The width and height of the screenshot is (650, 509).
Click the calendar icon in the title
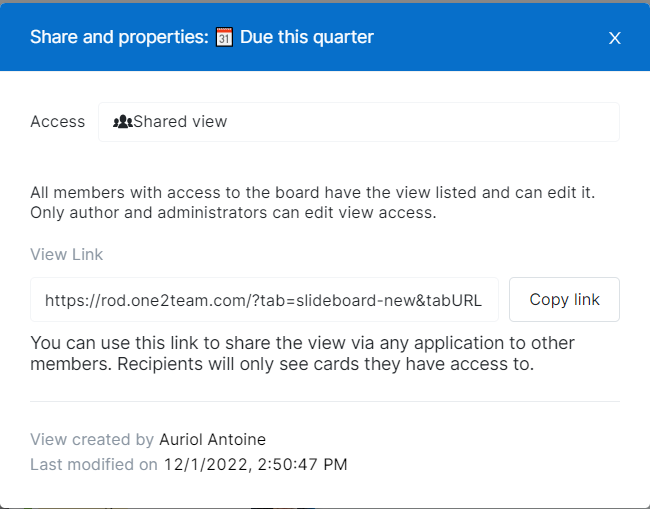(225, 37)
